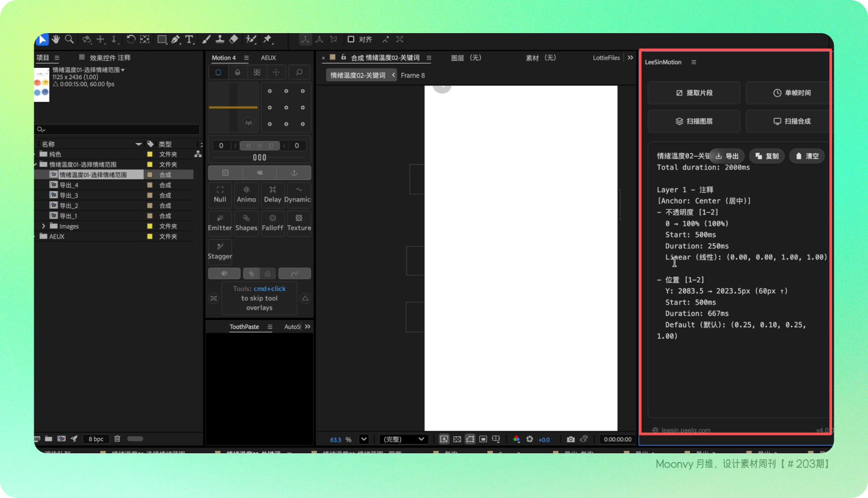Open the zoom percentage dropdown

point(364,439)
